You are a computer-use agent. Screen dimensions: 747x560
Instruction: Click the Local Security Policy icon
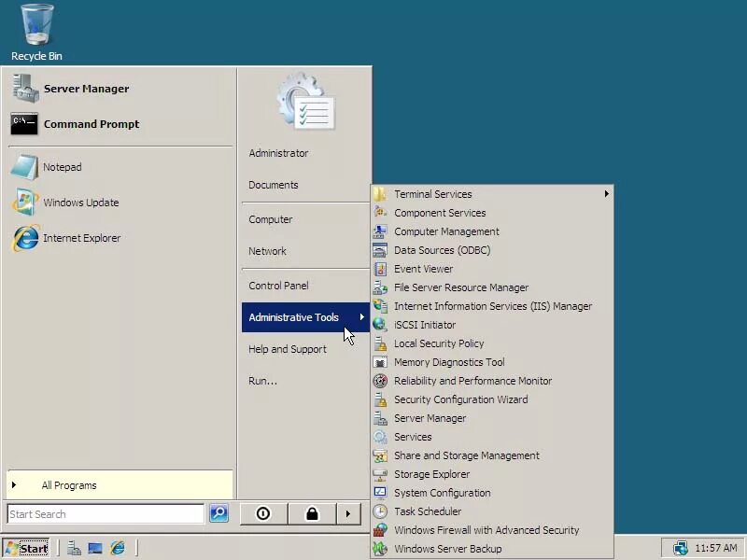[x=380, y=343]
